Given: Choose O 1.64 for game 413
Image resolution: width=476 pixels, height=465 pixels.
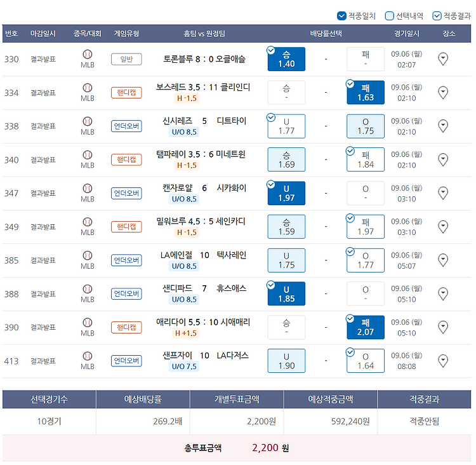Looking at the screenshot, I should [x=366, y=361].
